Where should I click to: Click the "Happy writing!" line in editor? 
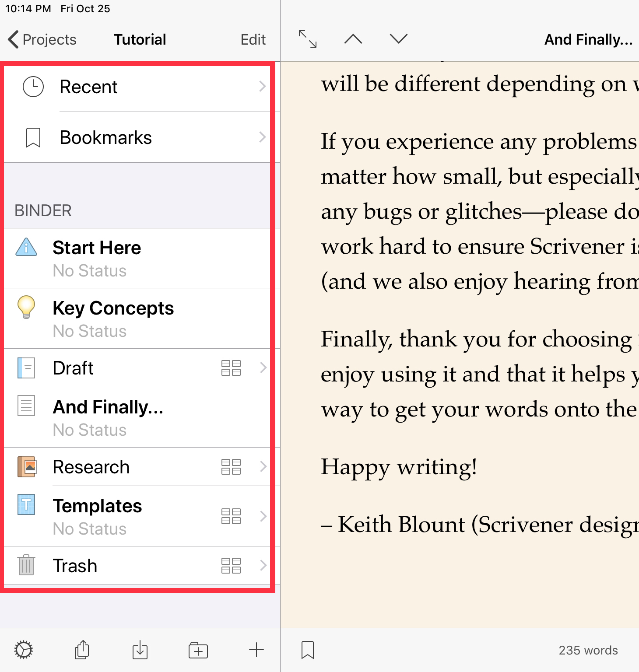click(x=399, y=467)
